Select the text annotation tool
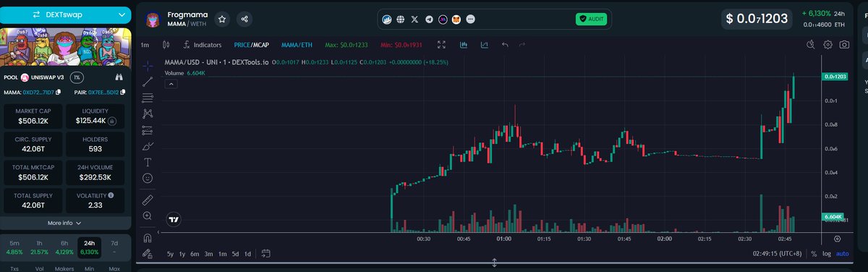Screen dimensions: 868x272 pyautogui.click(x=148, y=161)
